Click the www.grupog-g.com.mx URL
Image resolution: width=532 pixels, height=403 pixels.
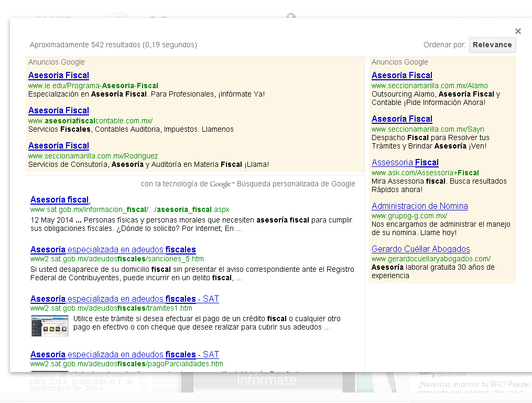pyautogui.click(x=409, y=216)
